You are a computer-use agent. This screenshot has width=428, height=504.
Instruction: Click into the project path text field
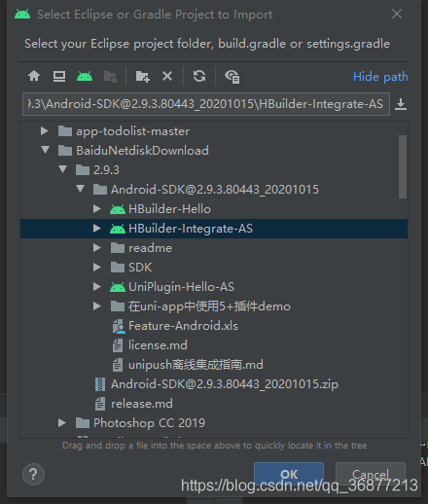point(206,104)
